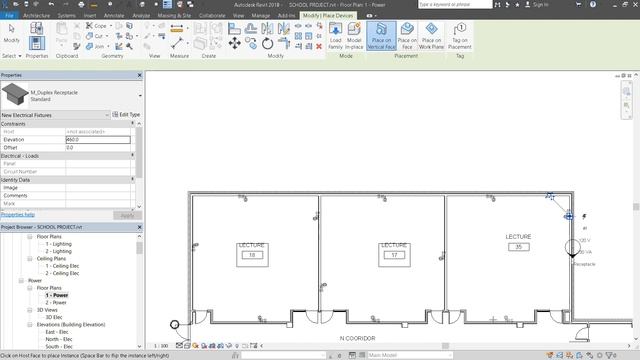Select the Move tool
The width and height of the screenshot is (640, 360).
click(234, 43)
